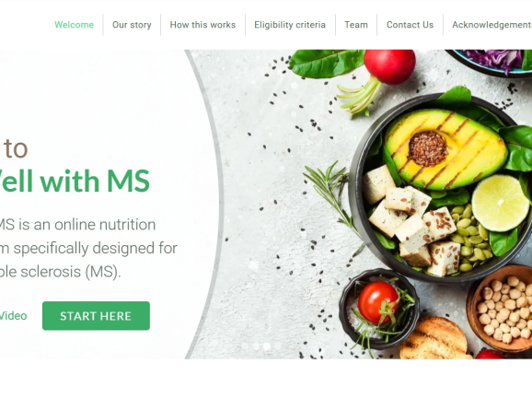Open the Video link beside START HERE
The image size is (532, 399).
13,316
